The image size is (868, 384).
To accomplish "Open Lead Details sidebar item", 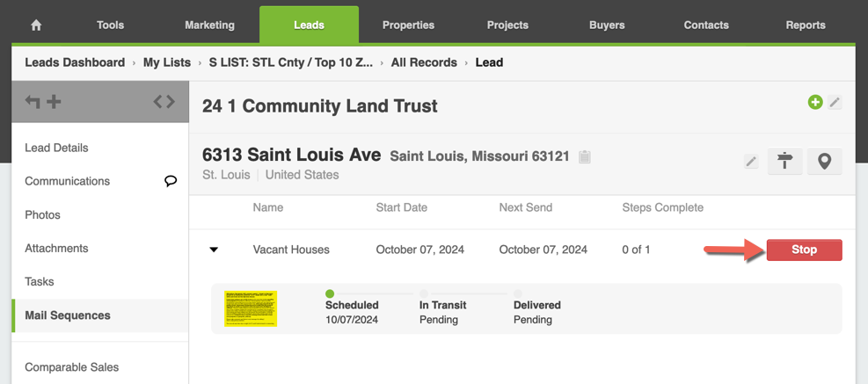I will (56, 148).
